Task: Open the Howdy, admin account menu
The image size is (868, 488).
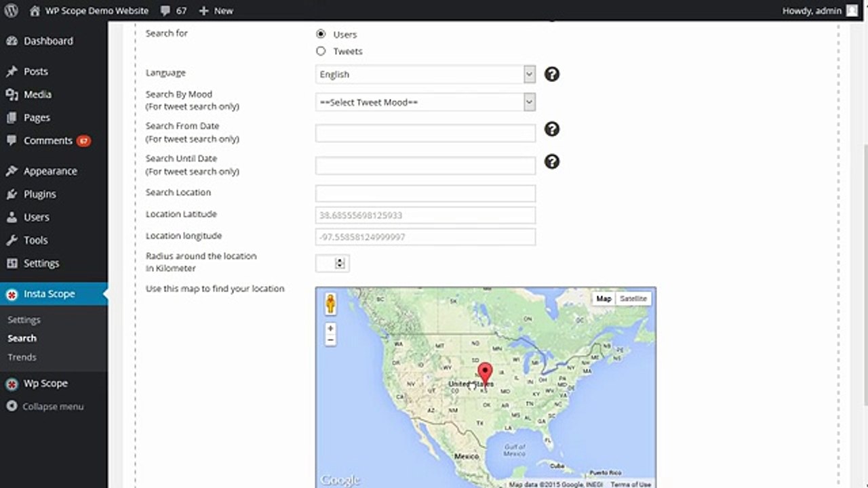Action: [821, 10]
